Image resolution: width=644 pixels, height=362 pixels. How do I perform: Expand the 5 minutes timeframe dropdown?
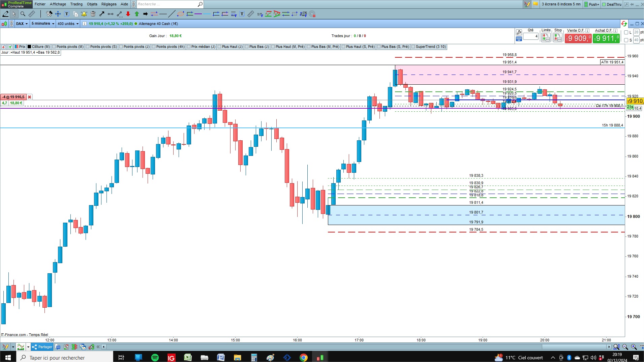(43, 24)
